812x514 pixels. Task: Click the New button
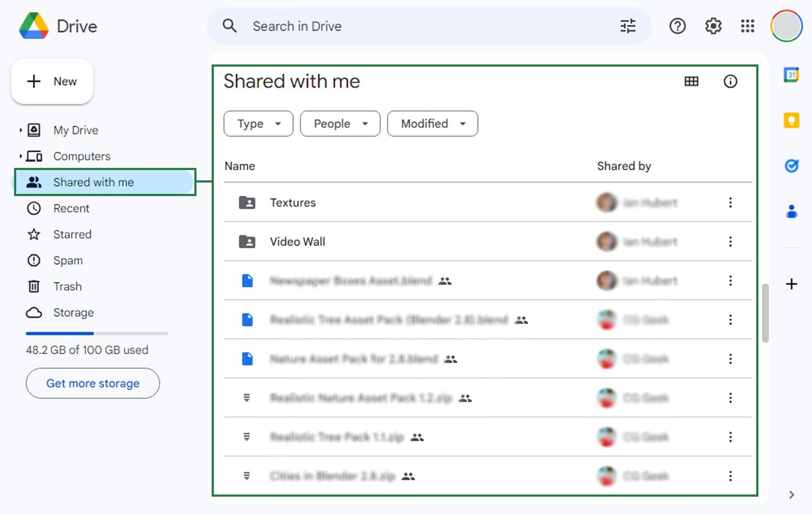(x=52, y=81)
